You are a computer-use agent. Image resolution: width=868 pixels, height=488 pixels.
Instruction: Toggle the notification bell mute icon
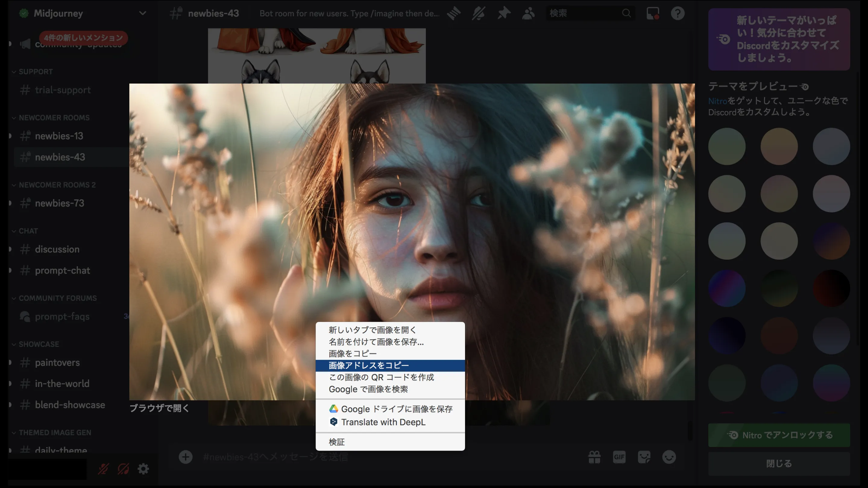479,14
